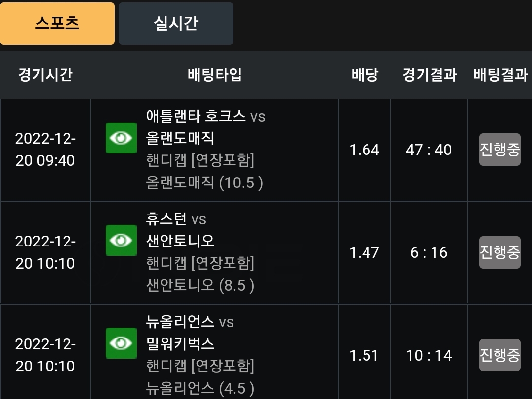
Task: Select the 배팅결과 column header
Action: [x=500, y=75]
